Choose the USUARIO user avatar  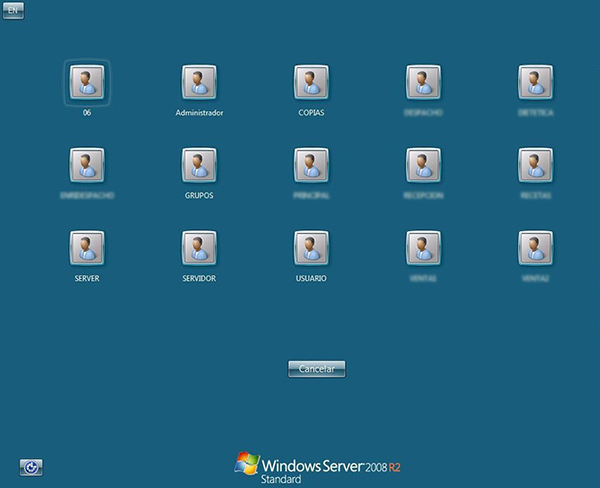pos(311,247)
